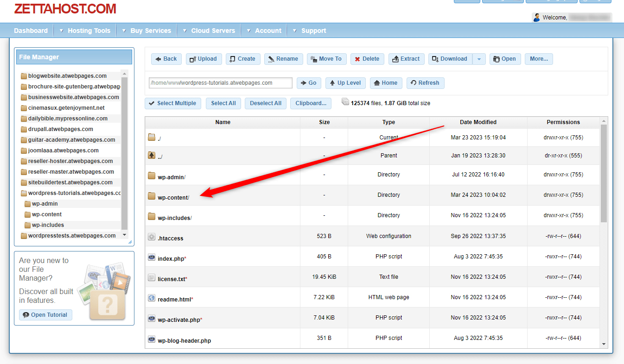Viewport: 624px width, 364px height.
Task: Click the Home button
Action: [386, 83]
